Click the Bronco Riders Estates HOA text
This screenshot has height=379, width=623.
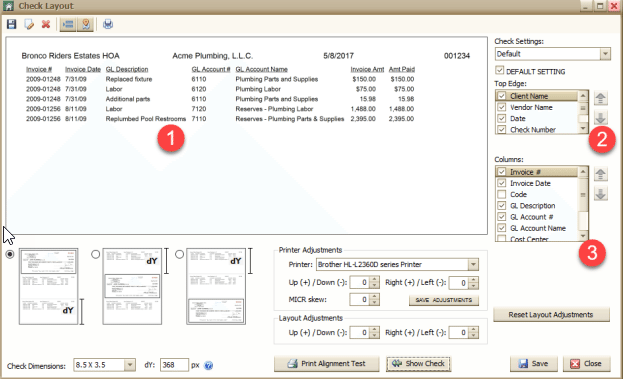[70, 56]
